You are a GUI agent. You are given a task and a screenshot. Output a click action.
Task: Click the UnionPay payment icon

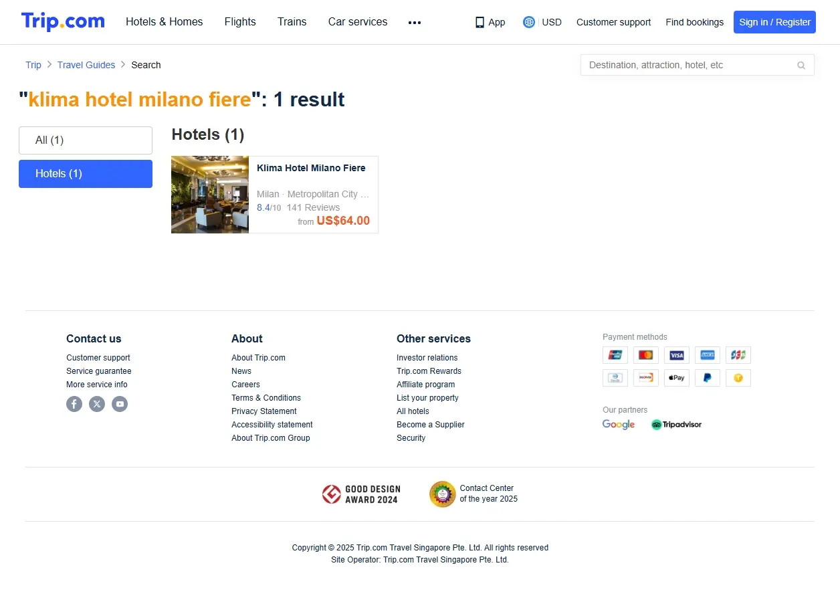point(615,355)
